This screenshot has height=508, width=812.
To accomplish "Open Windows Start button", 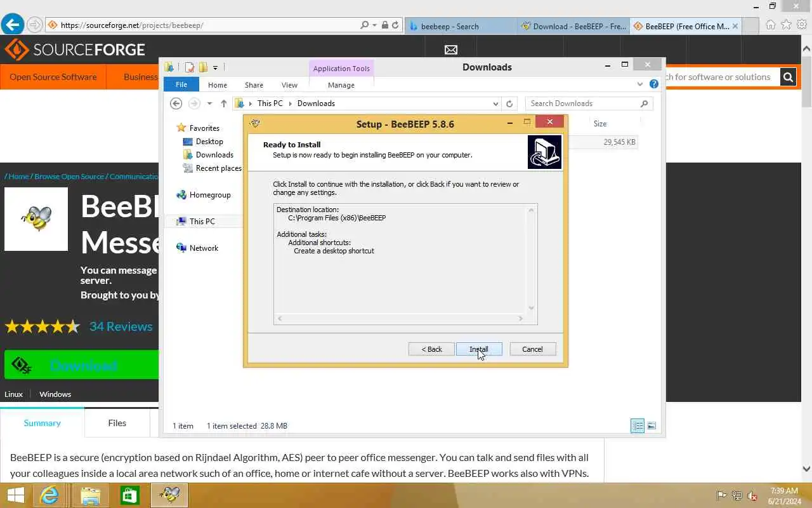I will [x=15, y=495].
